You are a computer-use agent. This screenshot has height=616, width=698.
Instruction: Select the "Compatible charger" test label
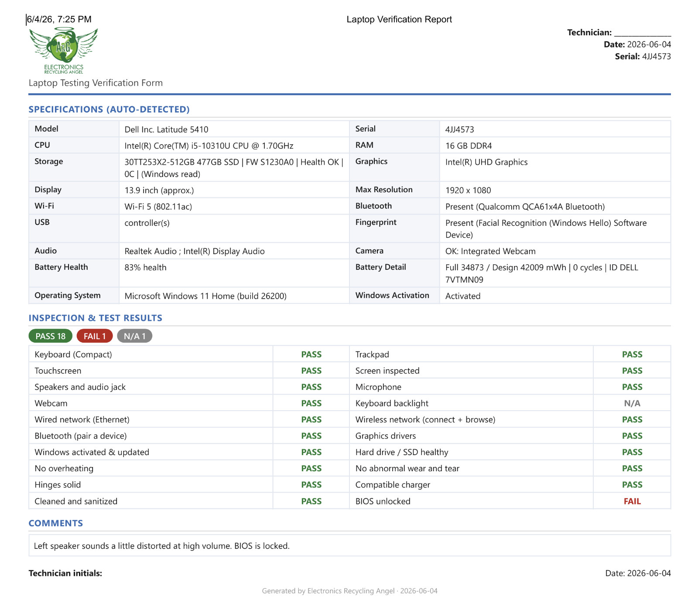click(x=393, y=485)
